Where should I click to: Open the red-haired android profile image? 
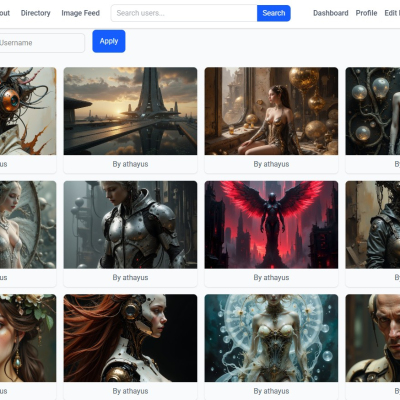130,338
